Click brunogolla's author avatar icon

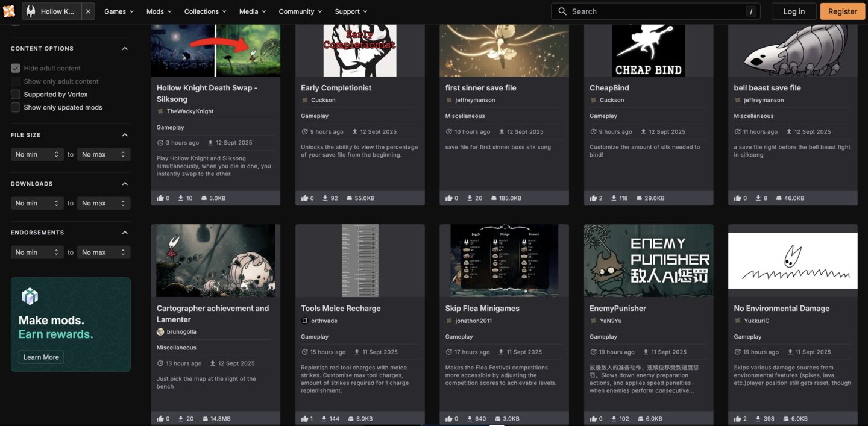click(160, 332)
